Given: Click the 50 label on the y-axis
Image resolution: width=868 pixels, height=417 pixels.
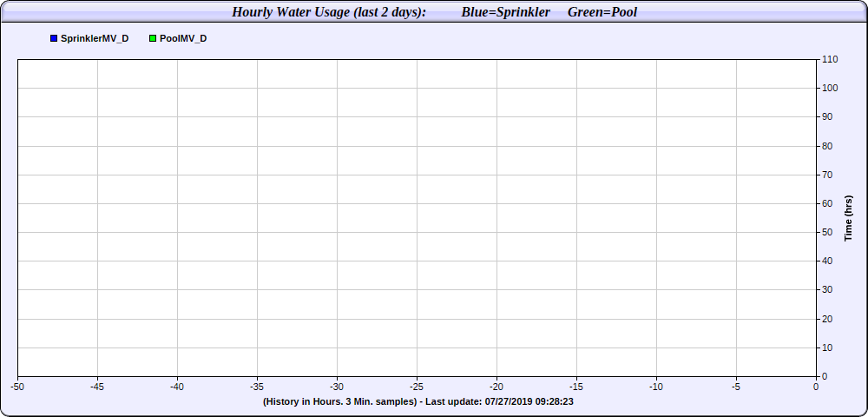Looking at the screenshot, I should (827, 232).
